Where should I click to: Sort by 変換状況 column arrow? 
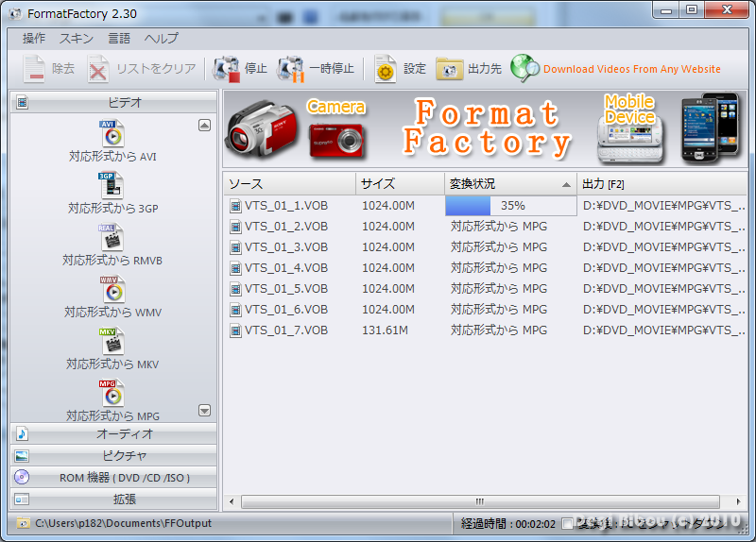566,184
